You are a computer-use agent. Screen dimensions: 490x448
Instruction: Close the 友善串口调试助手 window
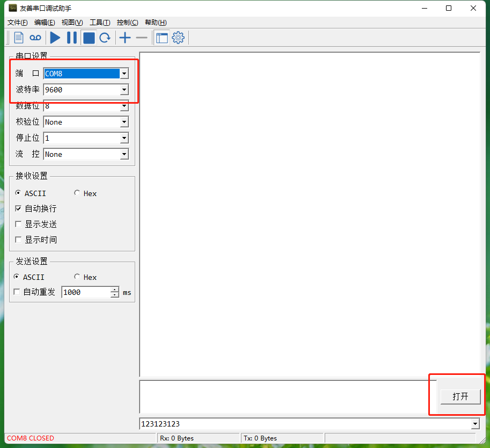[x=473, y=8]
